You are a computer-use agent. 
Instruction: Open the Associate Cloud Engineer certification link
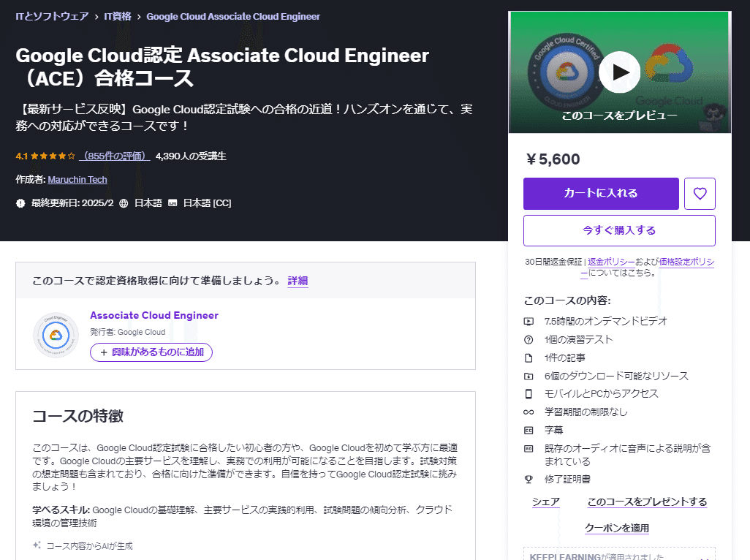(154, 315)
